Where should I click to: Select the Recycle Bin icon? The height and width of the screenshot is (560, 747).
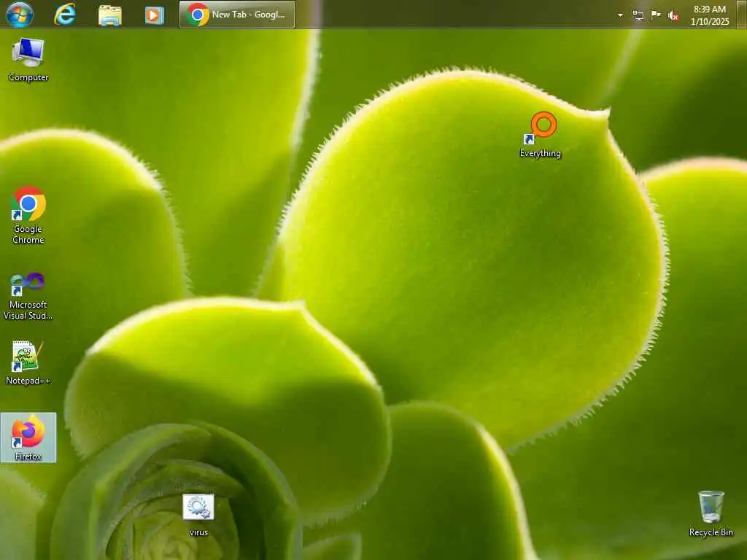click(711, 514)
